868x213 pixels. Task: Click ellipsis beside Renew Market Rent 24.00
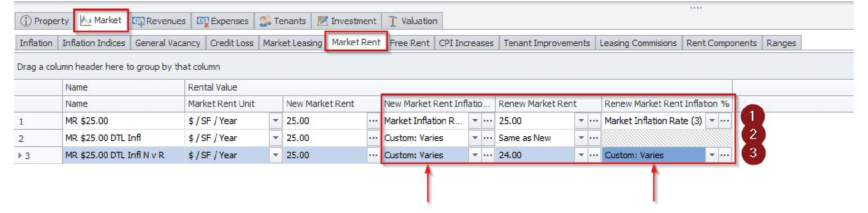(x=594, y=155)
